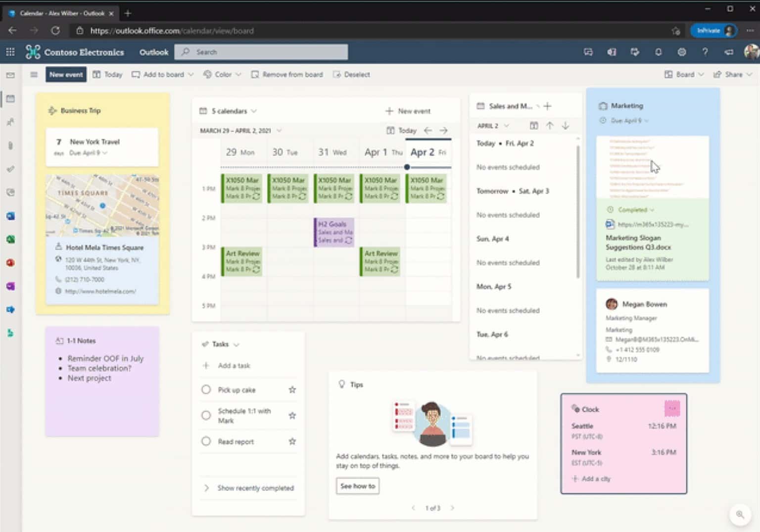Click the New event button
The width and height of the screenshot is (760, 532).
point(65,74)
